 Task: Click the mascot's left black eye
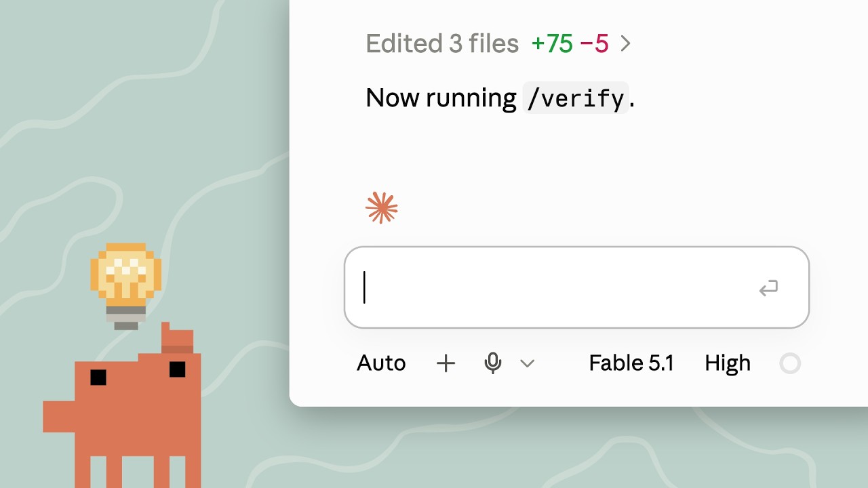(98, 377)
